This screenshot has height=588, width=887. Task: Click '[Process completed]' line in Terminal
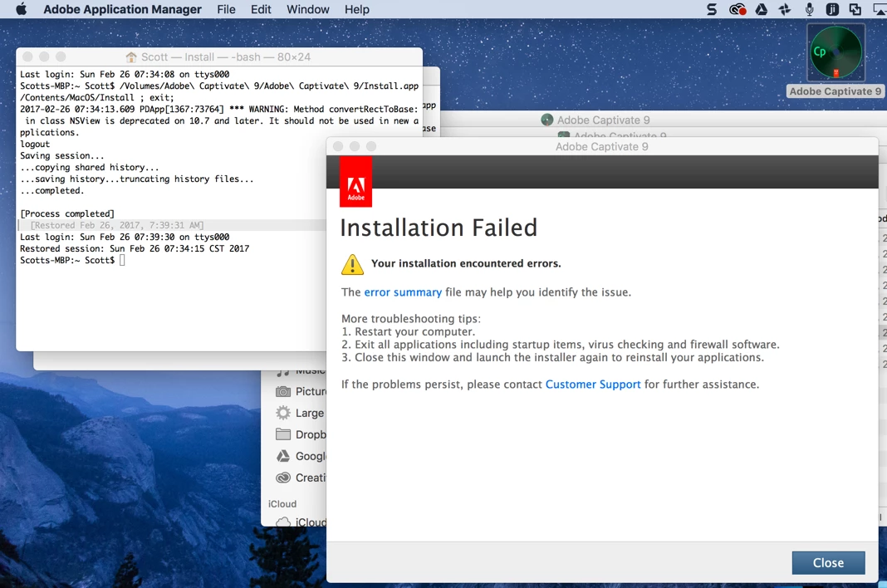pyautogui.click(x=67, y=213)
